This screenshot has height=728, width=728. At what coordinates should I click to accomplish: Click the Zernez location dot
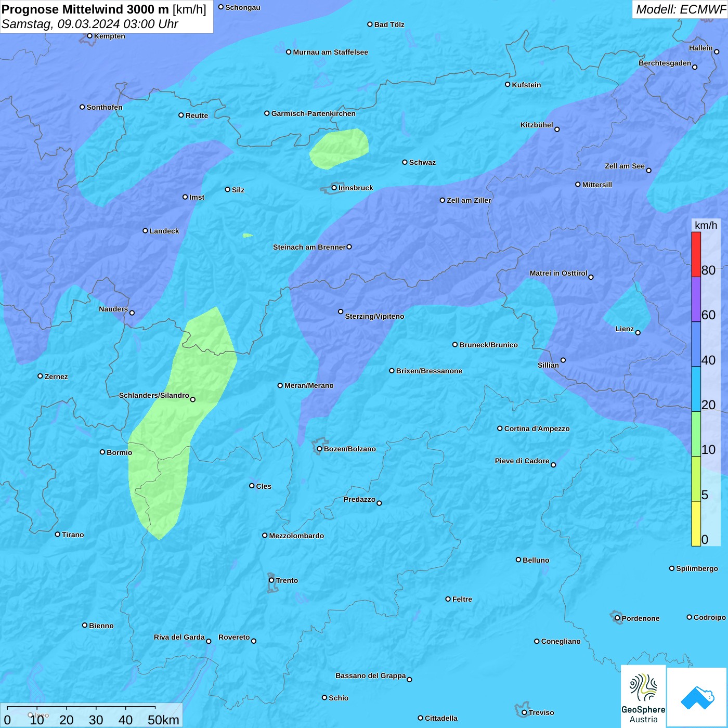pyautogui.click(x=40, y=376)
